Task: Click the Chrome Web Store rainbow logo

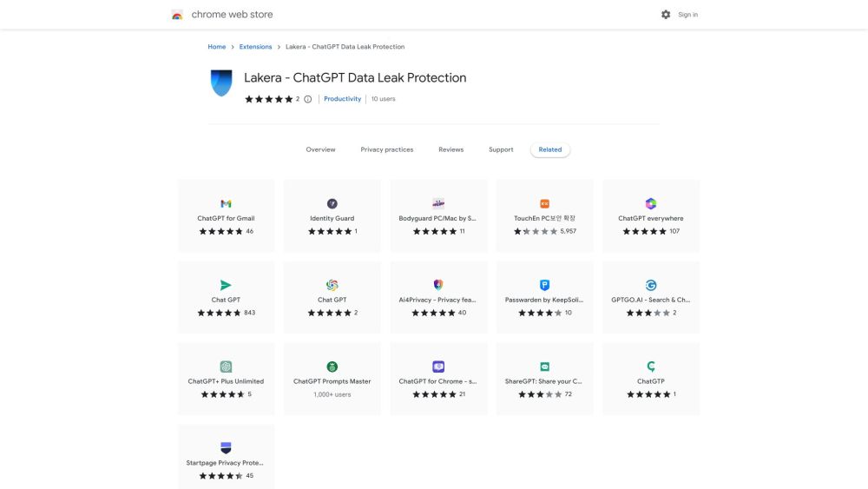Action: (177, 15)
